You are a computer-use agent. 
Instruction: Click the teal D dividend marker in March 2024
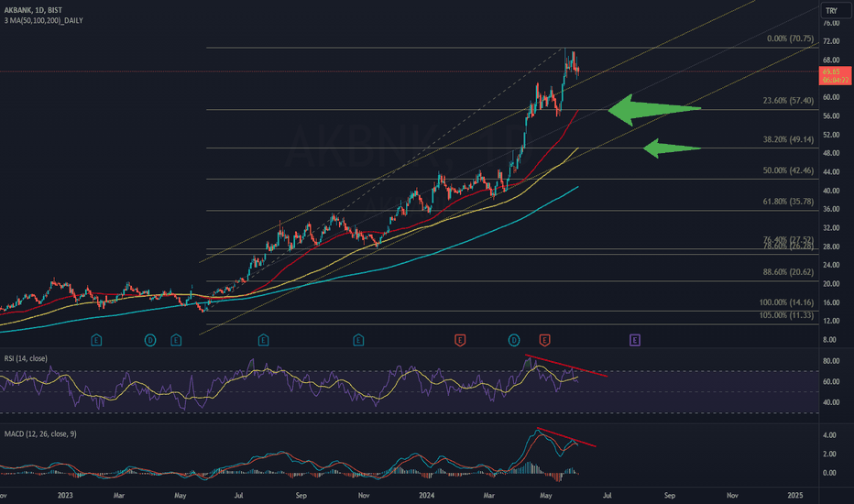tap(514, 341)
